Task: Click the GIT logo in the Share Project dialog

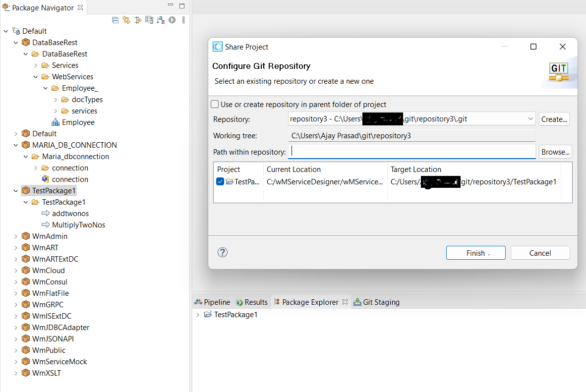Action: (559, 71)
